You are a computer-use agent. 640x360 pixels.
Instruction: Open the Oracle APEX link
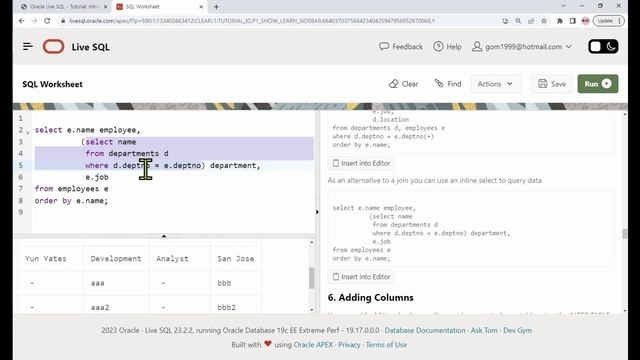coord(313,344)
